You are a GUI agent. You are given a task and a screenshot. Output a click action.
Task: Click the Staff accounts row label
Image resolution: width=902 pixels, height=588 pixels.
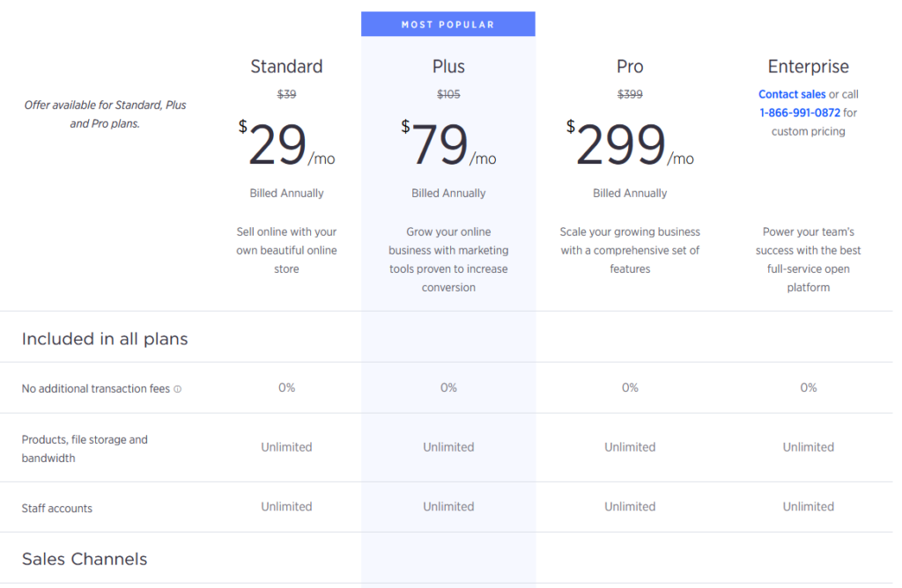coord(57,508)
